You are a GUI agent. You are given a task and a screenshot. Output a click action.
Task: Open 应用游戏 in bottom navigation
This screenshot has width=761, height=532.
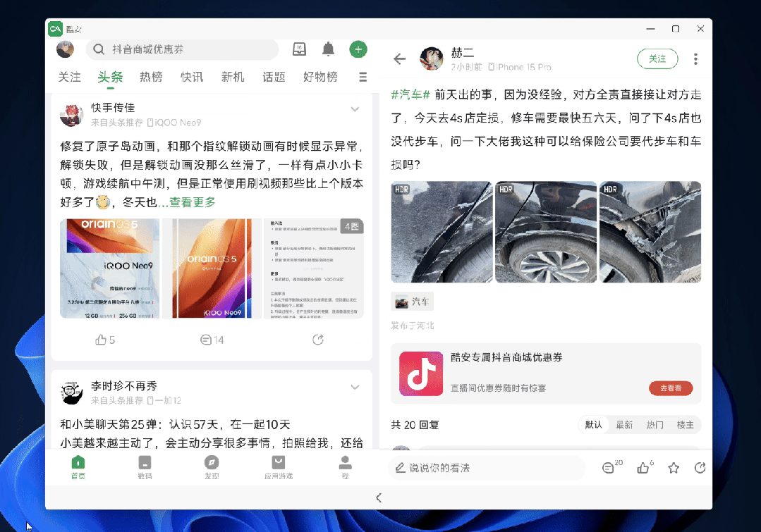tap(279, 467)
